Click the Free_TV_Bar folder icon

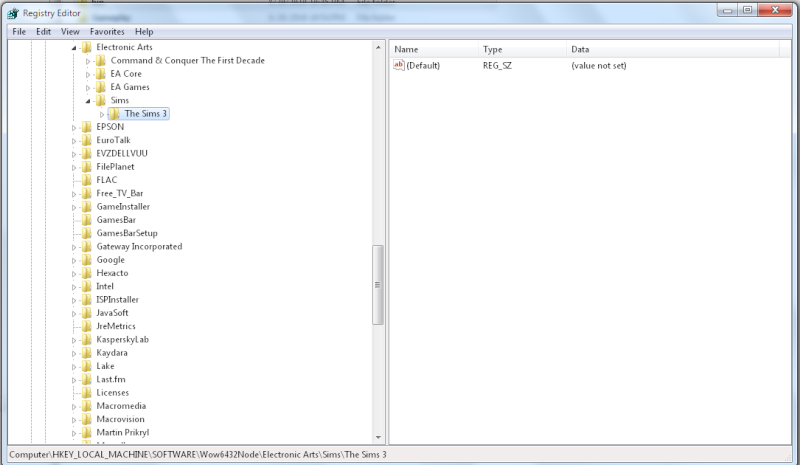[x=87, y=193]
